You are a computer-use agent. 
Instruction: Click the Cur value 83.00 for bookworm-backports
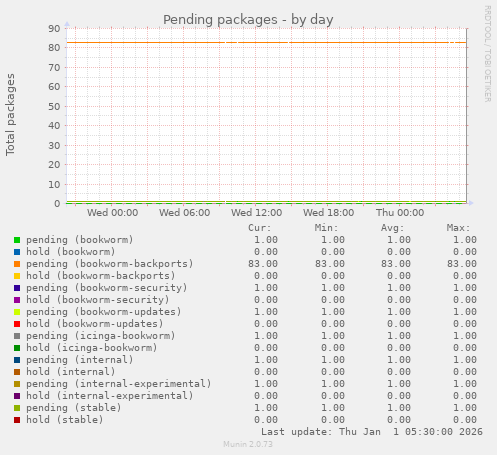tap(263, 264)
